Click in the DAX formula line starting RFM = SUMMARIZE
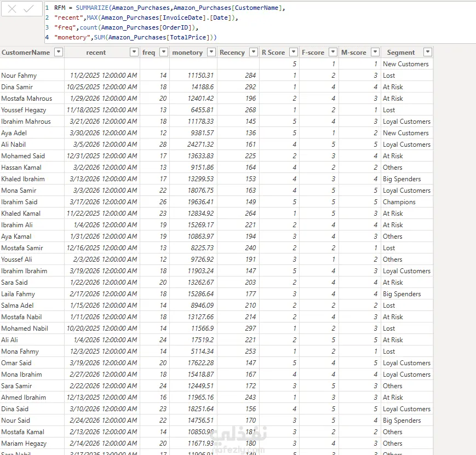 coord(169,8)
